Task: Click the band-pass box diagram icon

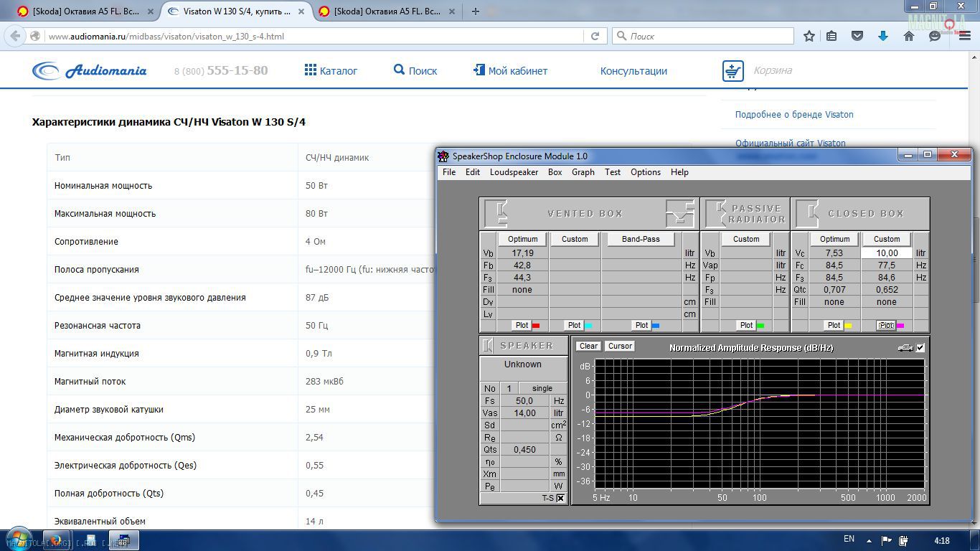Action: [x=679, y=214]
